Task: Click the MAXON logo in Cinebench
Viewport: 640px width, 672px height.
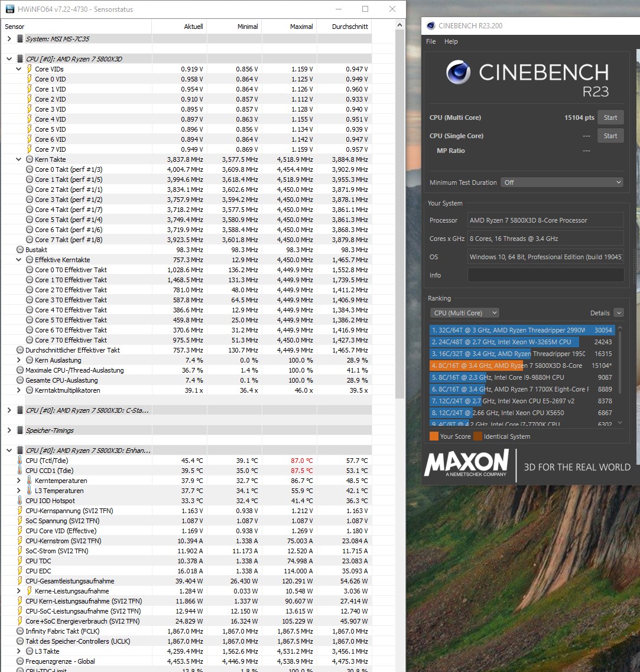Action: 467,463
